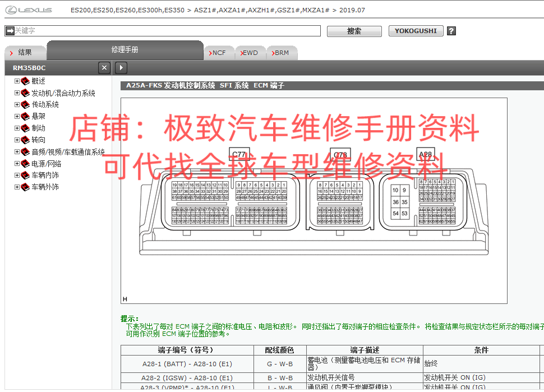
Task: Expand the 车辆内饰 tree node
Action: [17, 175]
